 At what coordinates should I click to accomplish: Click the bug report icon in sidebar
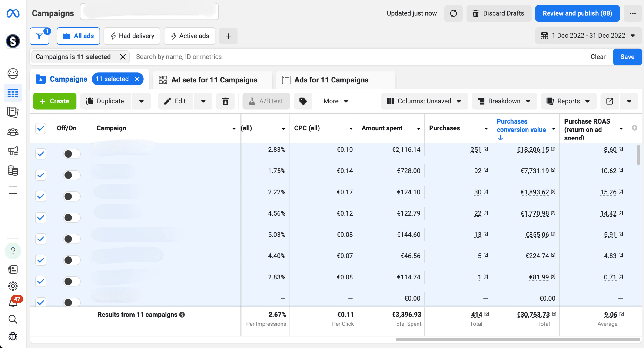pyautogui.click(x=13, y=336)
